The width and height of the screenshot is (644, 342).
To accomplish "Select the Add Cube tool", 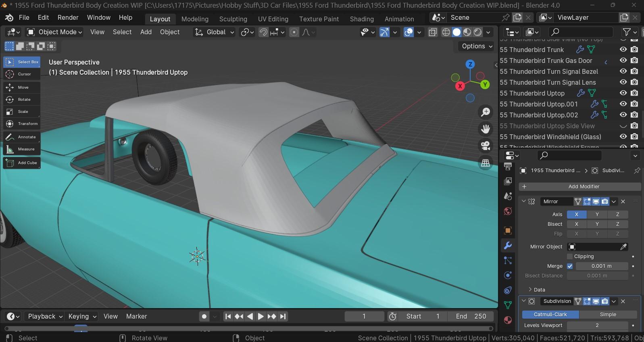I will click(x=22, y=163).
